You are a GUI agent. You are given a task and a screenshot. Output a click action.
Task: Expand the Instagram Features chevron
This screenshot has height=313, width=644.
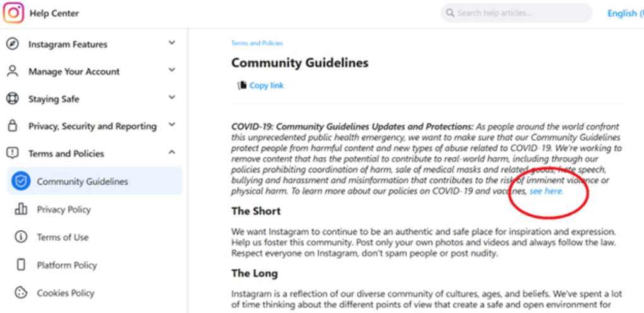tap(172, 42)
